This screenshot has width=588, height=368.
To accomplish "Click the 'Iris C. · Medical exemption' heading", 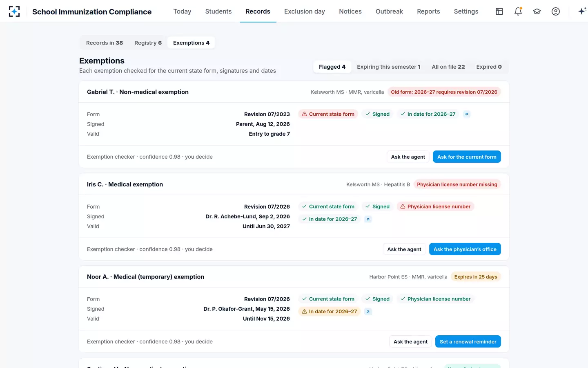I will 125,184.
